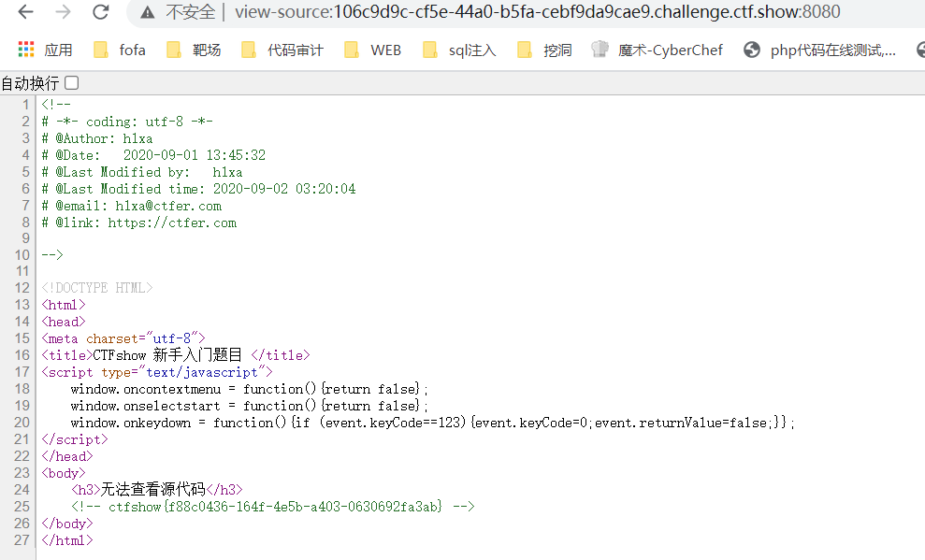Click the <!DOCTYPE HTML> line
This screenshot has width=925, height=560.
point(96,288)
